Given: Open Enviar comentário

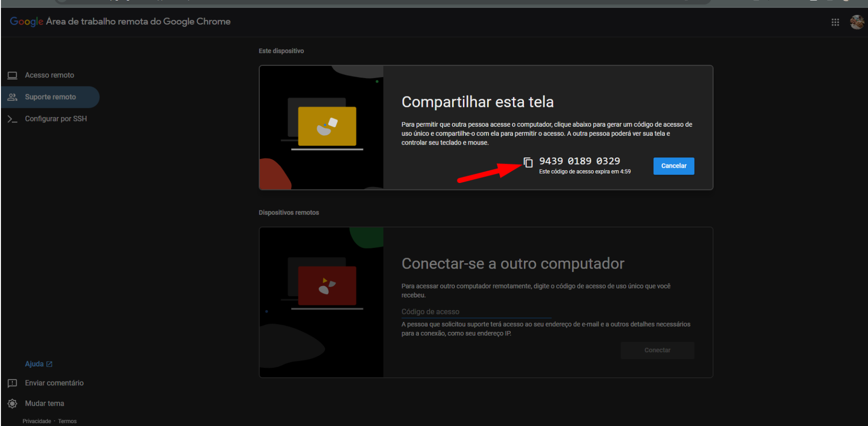Looking at the screenshot, I should click(x=54, y=383).
